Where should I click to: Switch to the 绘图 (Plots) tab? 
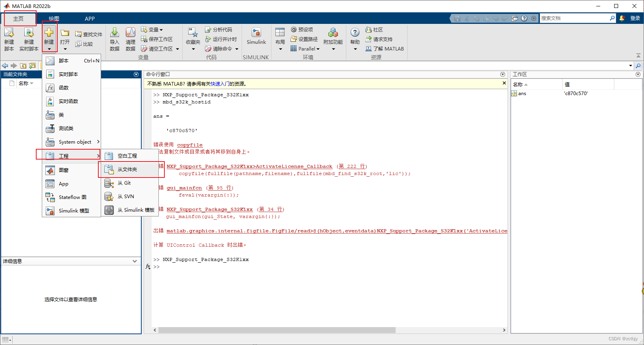pos(54,19)
